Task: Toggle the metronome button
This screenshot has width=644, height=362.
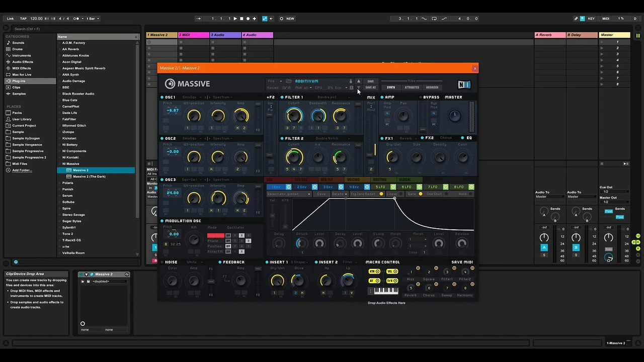Action: [78, 19]
